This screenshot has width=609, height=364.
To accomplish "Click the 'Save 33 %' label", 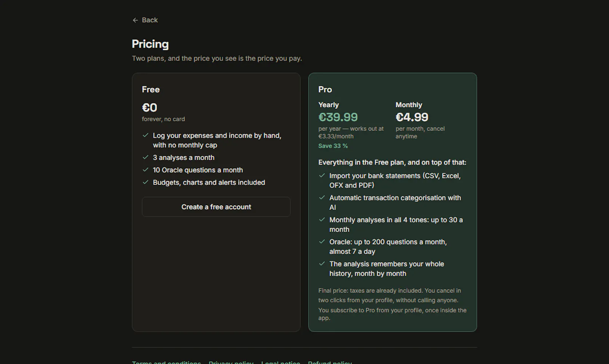I will (x=333, y=146).
